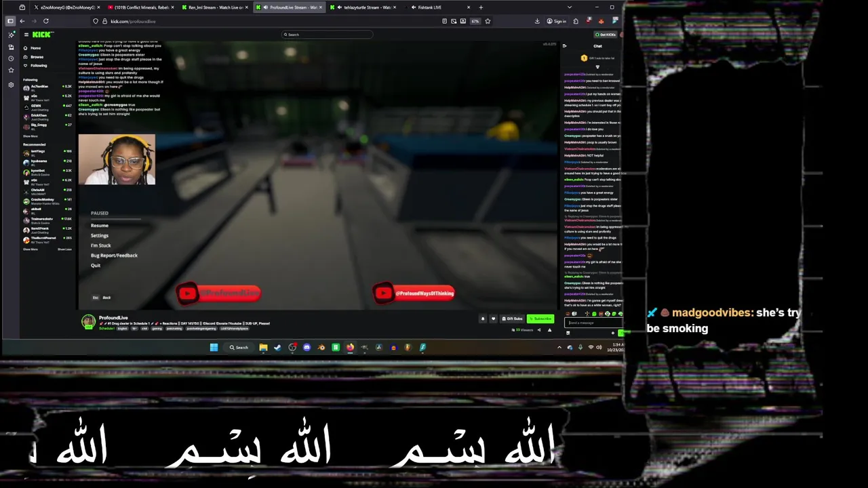Collapse chat panel with arrow icon
The height and width of the screenshot is (488, 868).
pyautogui.click(x=564, y=46)
